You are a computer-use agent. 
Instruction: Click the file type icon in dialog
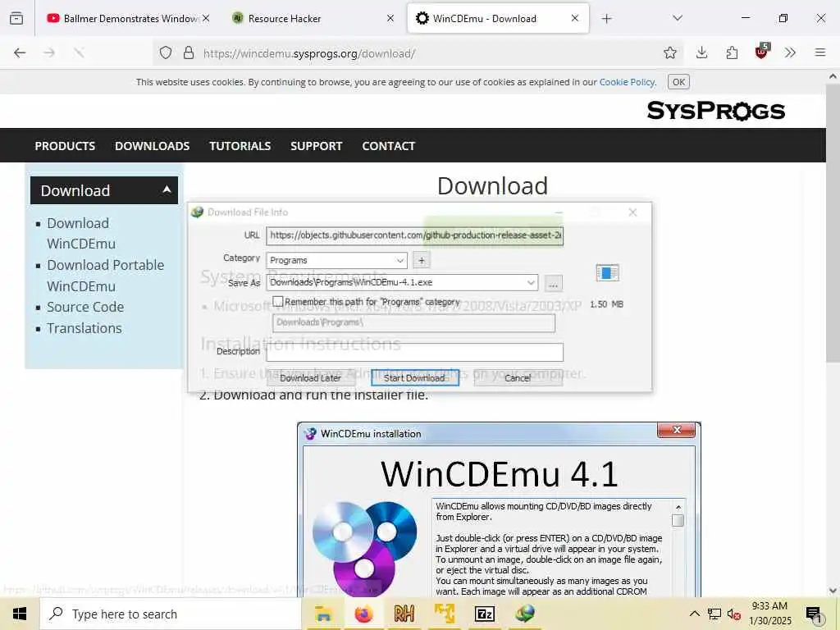coord(607,272)
